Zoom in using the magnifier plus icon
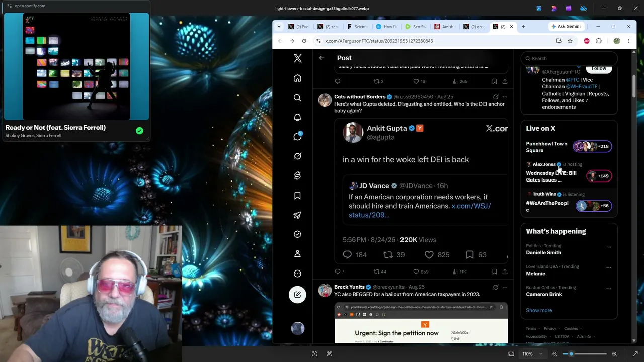Viewport: 644px width, 362px height. point(614,354)
